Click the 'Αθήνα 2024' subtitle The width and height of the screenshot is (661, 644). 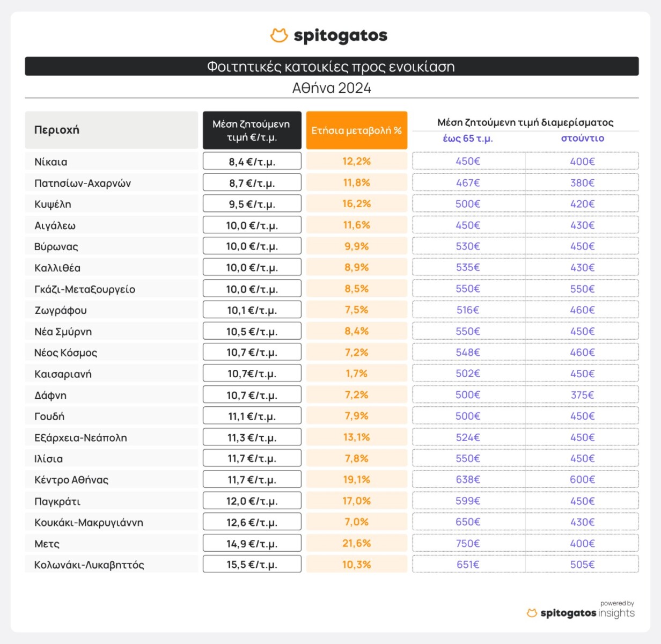pos(332,88)
